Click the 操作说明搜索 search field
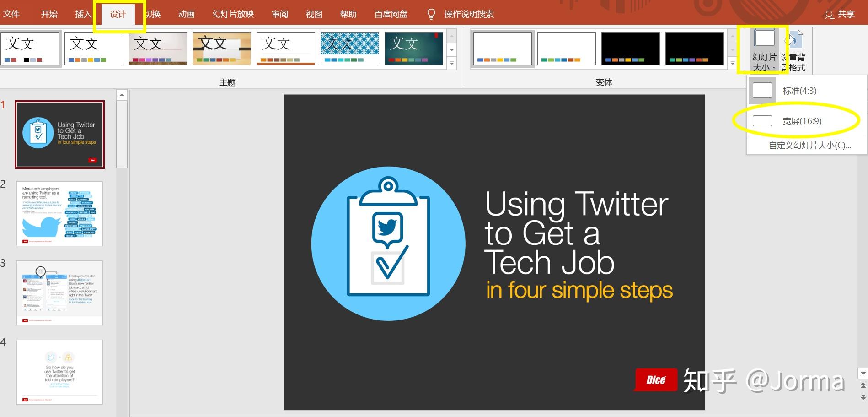The image size is (868, 417). point(469,14)
